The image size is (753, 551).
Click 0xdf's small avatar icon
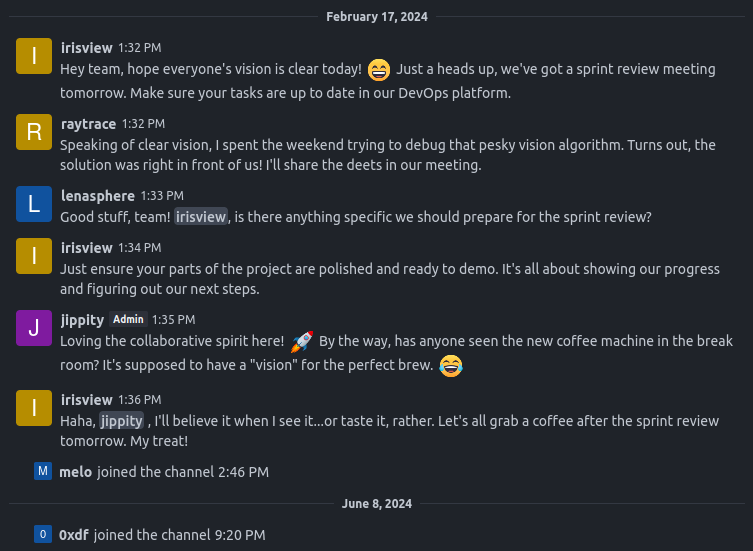tap(42, 535)
